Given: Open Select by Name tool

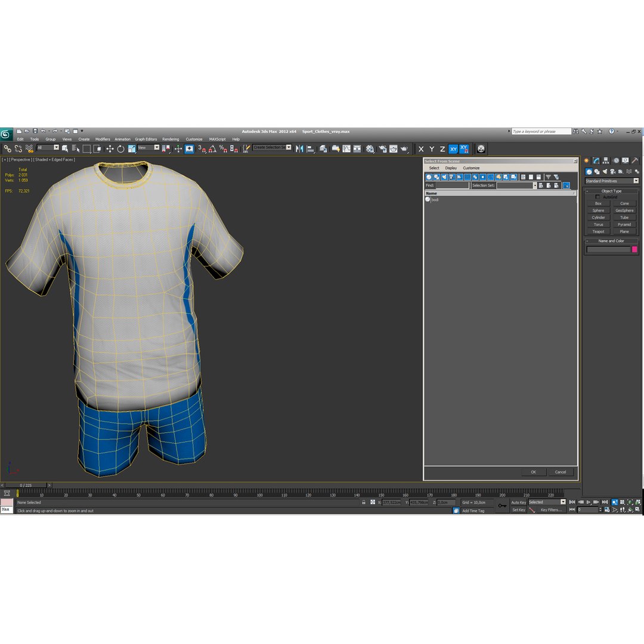Looking at the screenshot, I should pos(76,148).
